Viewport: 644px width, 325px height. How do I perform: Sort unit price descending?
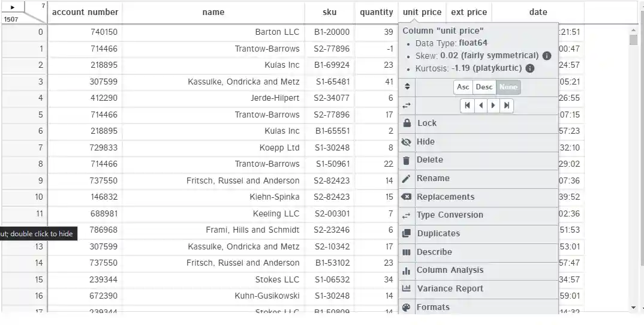coord(484,87)
